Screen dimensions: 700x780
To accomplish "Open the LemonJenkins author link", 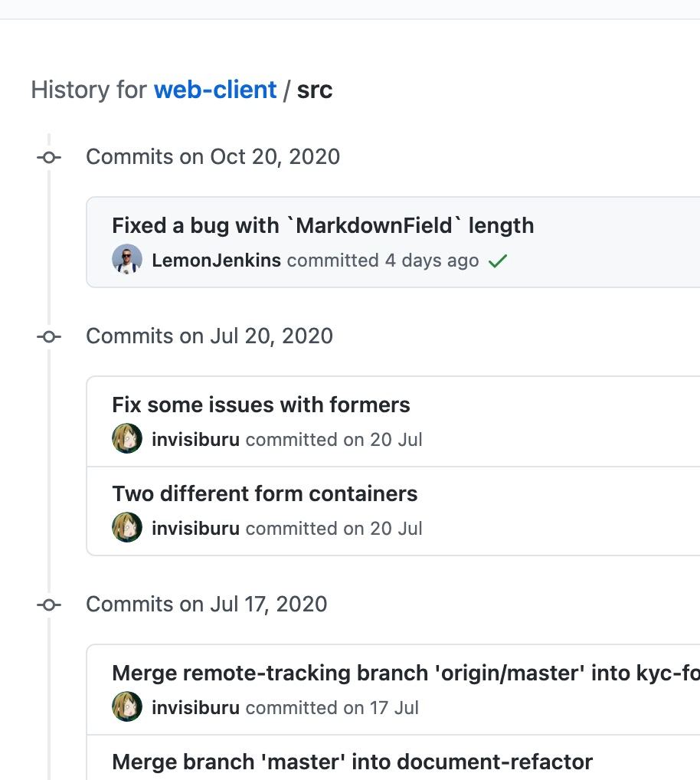I will tap(216, 261).
